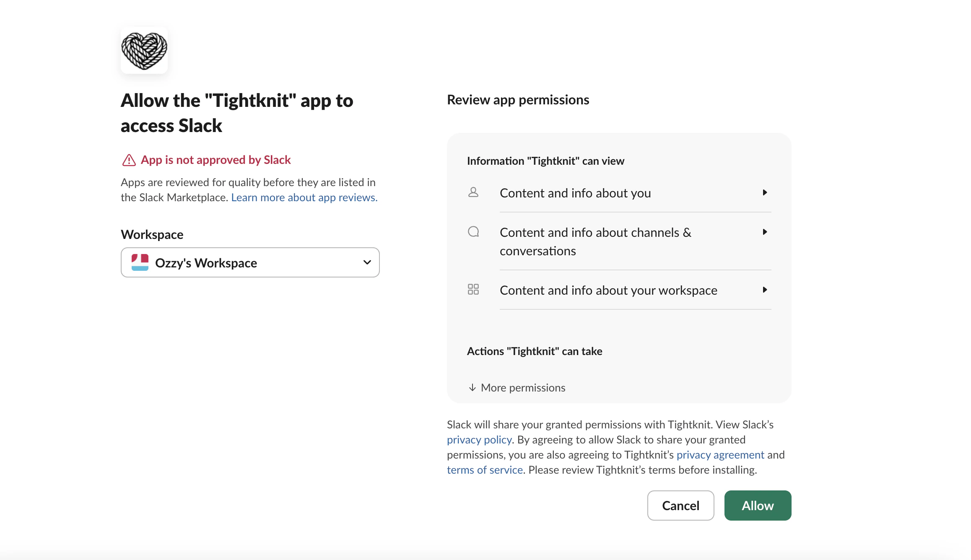Open the terms of service link

485,470
